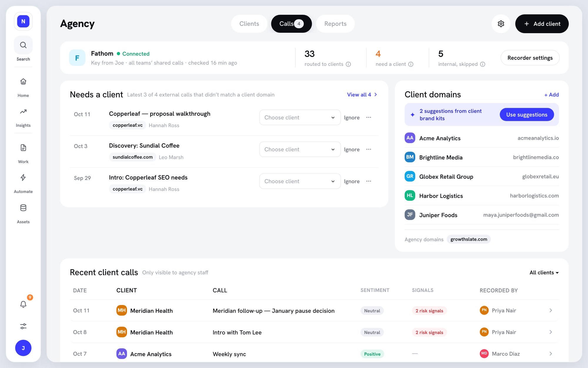This screenshot has width=588, height=368.
Task: Choose client for Intro: Copperleaf SEO needs
Action: pyautogui.click(x=300, y=181)
